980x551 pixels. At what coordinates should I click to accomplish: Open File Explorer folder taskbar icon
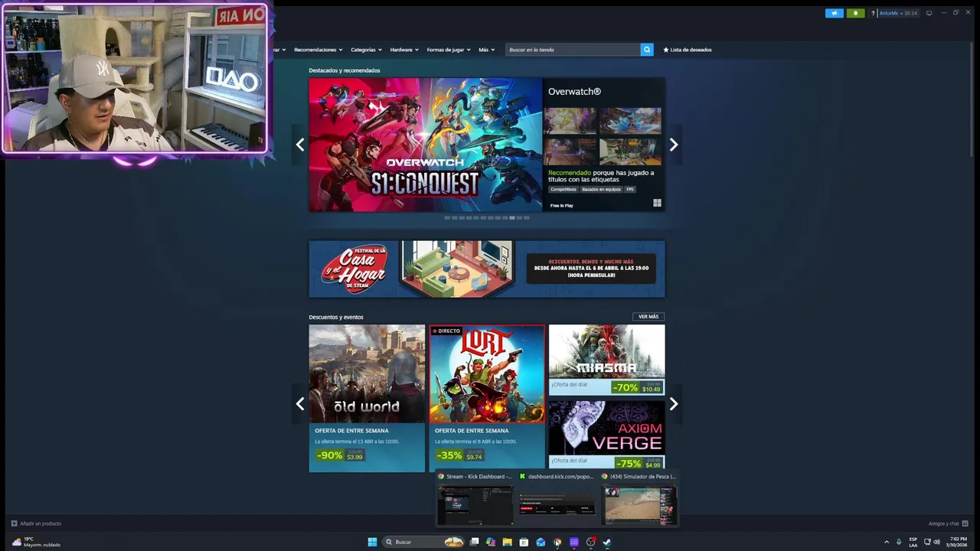pos(507,542)
